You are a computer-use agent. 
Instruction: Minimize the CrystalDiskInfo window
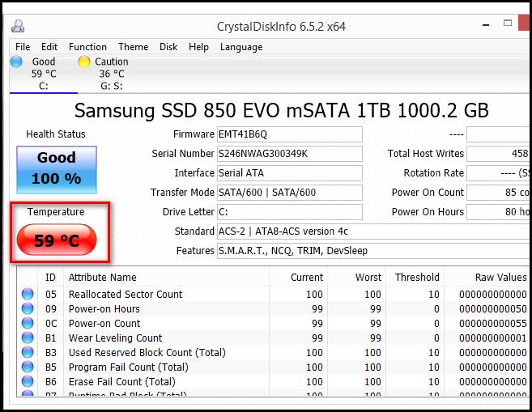pyautogui.click(x=486, y=25)
